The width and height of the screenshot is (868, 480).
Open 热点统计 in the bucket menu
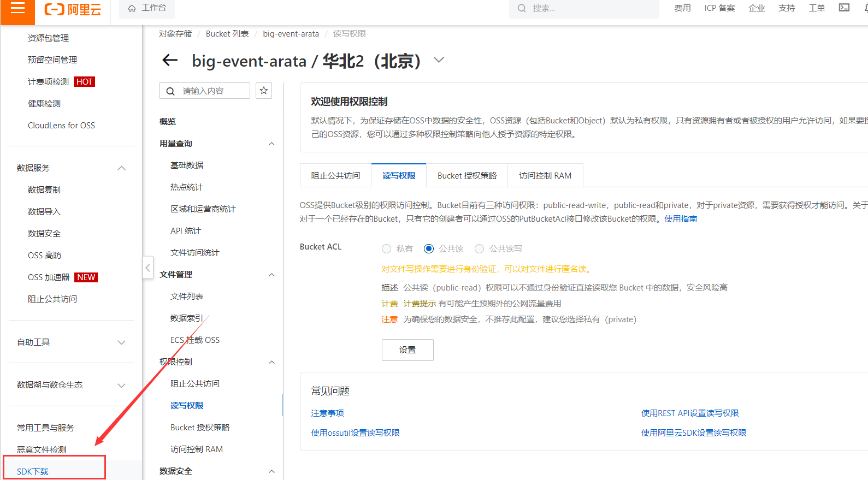pyautogui.click(x=187, y=187)
